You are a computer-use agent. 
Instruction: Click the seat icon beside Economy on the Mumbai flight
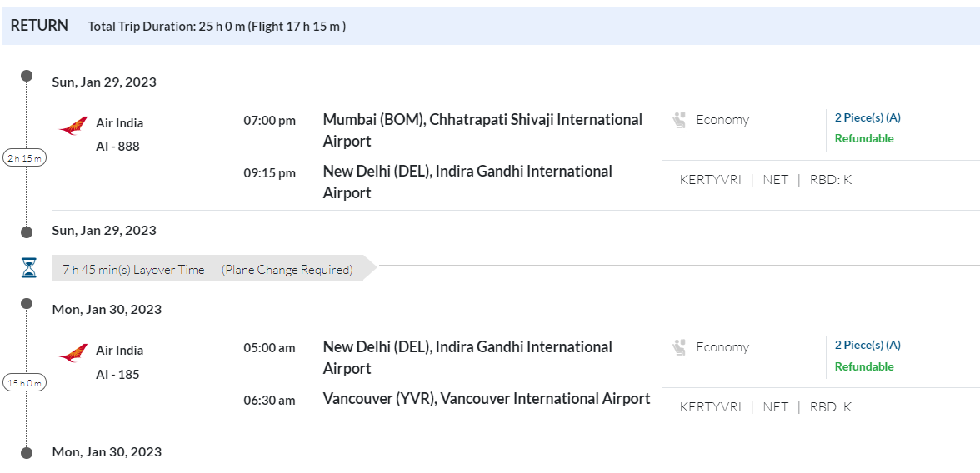tap(680, 120)
